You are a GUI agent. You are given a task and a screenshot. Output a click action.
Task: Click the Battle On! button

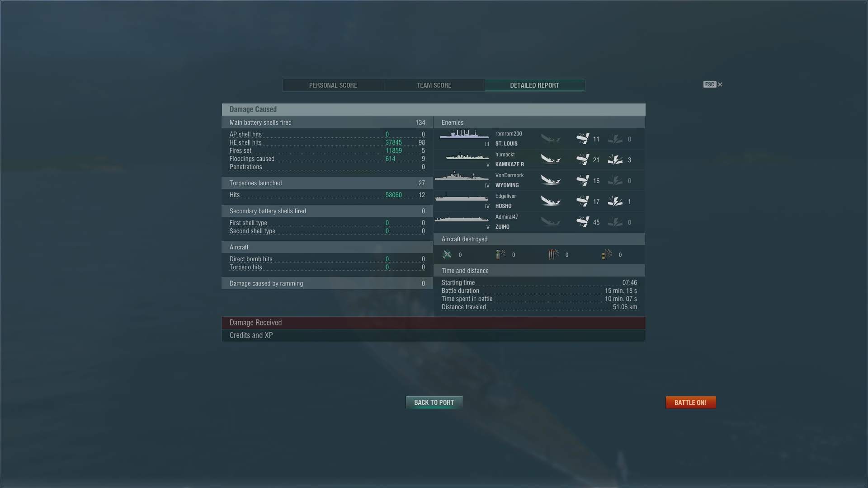tap(691, 403)
